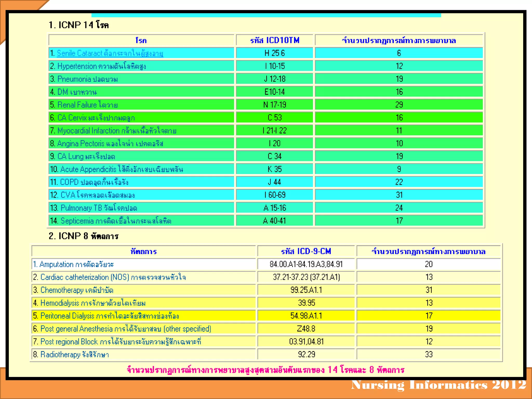The height and width of the screenshot is (399, 532).
Task: Click the magenta footer caption text
Action: click(265, 370)
